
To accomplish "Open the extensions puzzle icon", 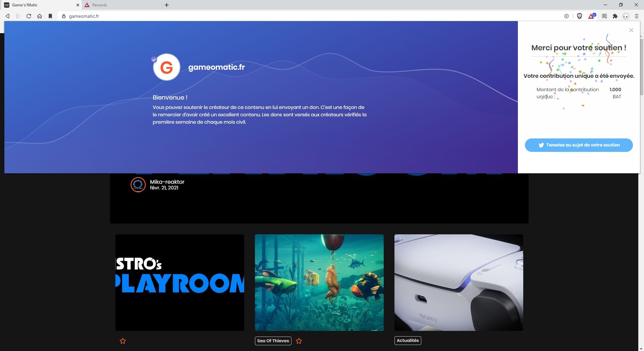I will (615, 16).
